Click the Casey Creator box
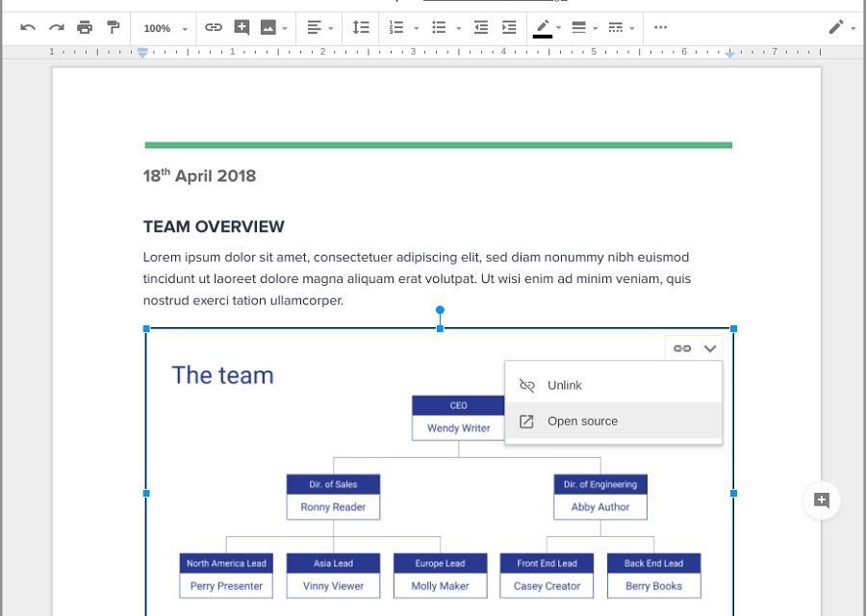Image resolution: width=866 pixels, height=616 pixels. pos(547,586)
